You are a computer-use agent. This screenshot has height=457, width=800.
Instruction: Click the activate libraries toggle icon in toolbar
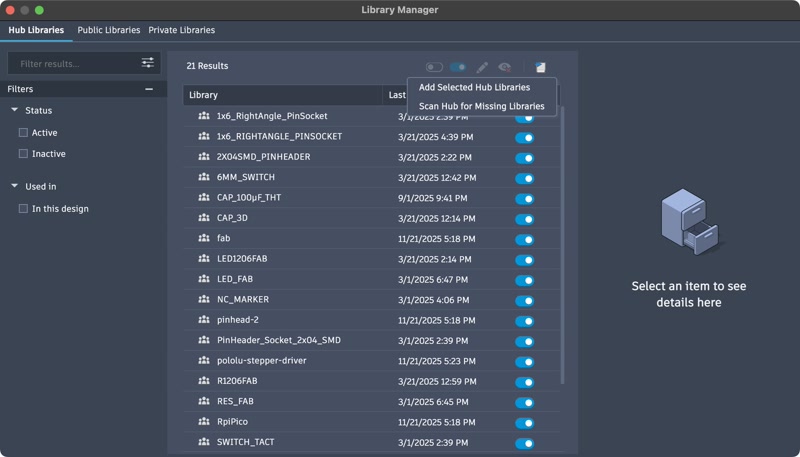point(458,67)
